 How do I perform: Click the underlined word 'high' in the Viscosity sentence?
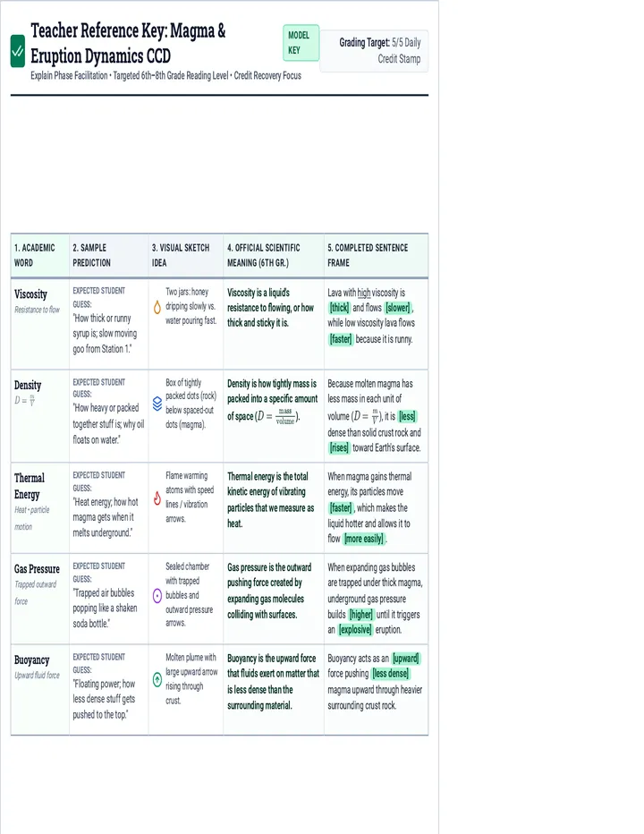click(x=364, y=293)
